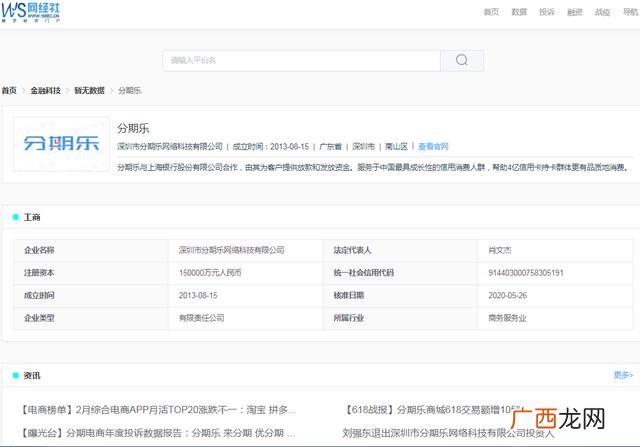Click the 企业名称 label cell
Screen dimensions: 640x447
point(91,250)
